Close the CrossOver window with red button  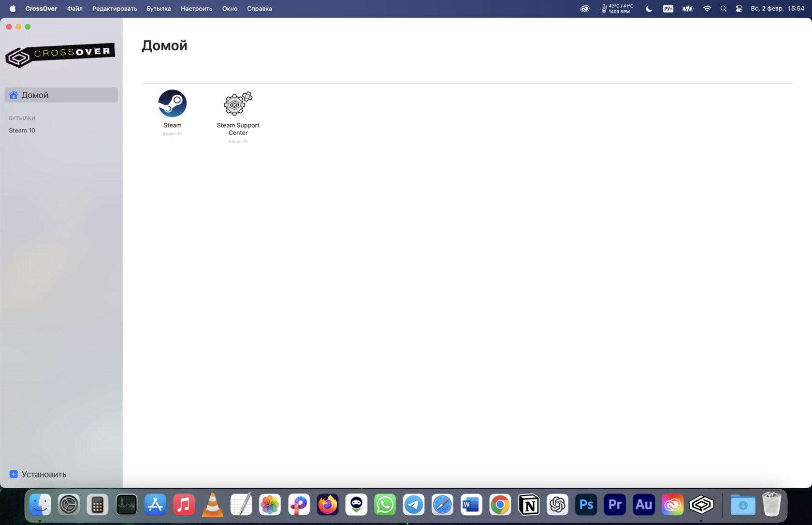9,27
